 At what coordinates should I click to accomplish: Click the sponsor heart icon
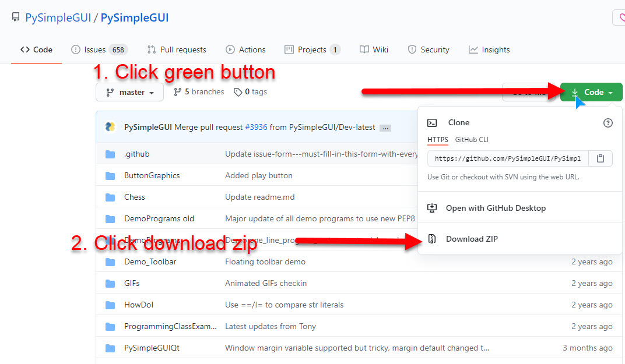pyautogui.click(x=620, y=17)
